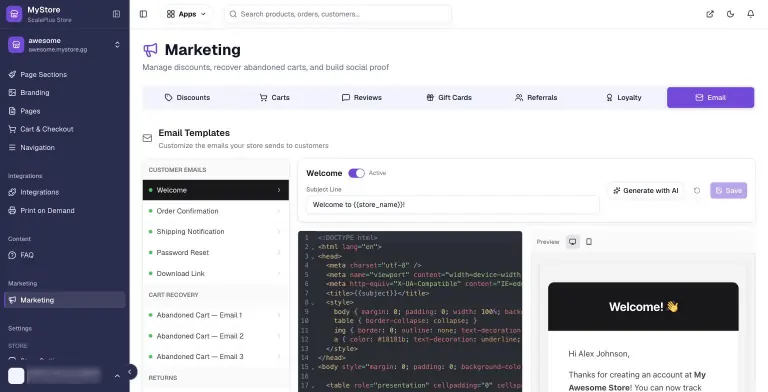Open external store link icon
Viewport: 768px width, 392px height.
710,14
